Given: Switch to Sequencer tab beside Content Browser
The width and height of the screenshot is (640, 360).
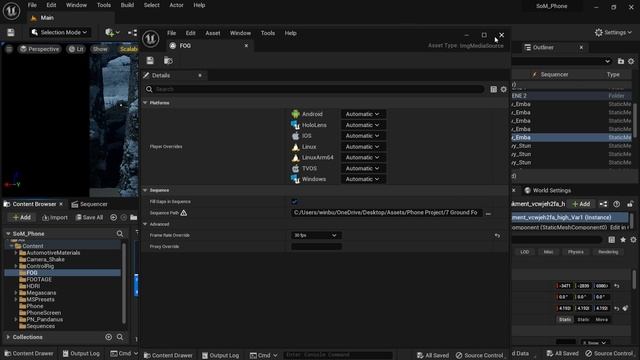Looking at the screenshot, I should click(x=90, y=204).
